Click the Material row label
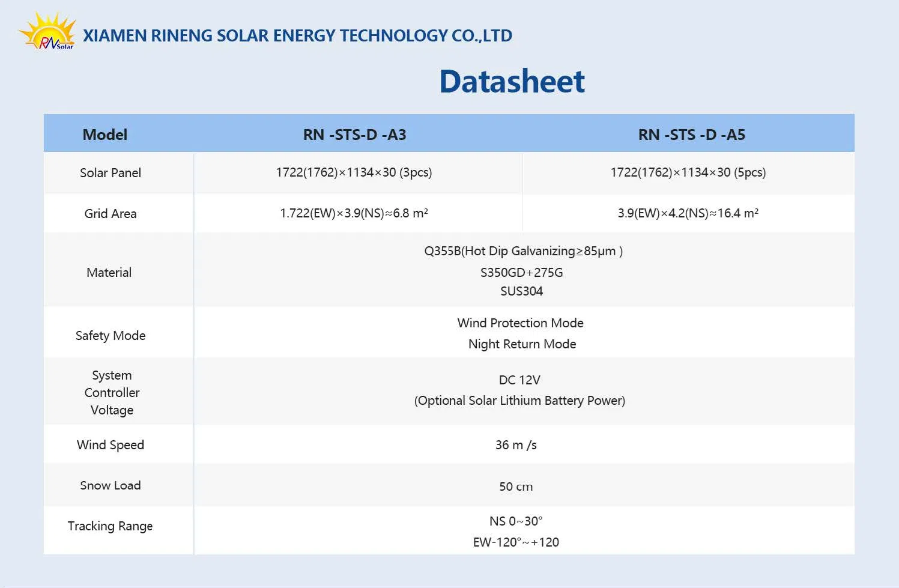Image resolution: width=899 pixels, height=588 pixels. [109, 273]
